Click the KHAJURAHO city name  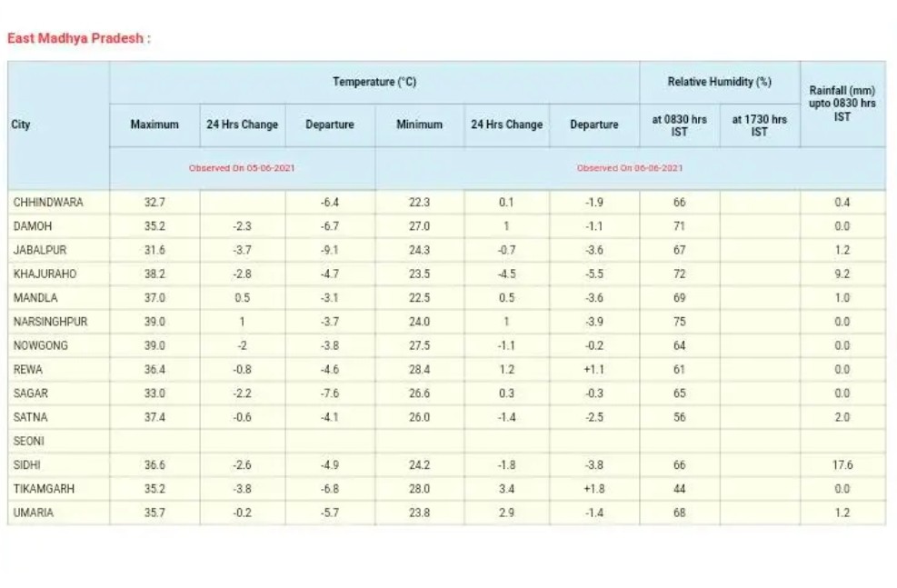pos(45,274)
